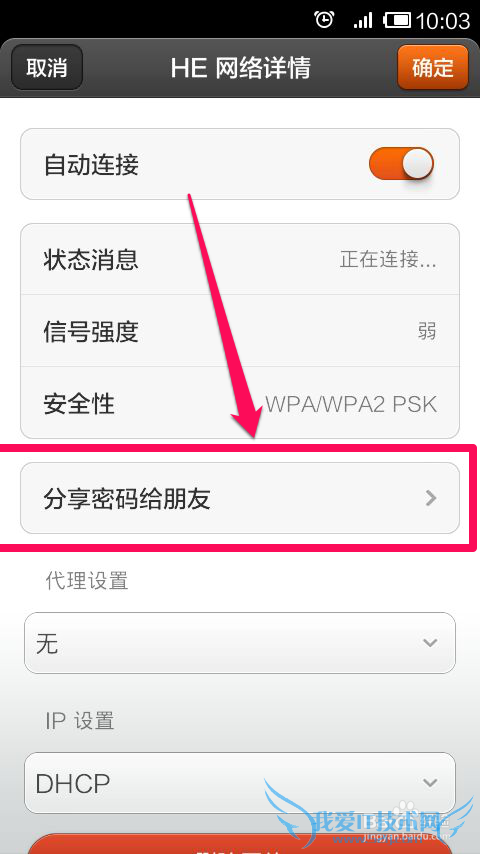This screenshot has height=854, width=480.
Task: Tap the 取消 cancel button
Action: click(x=47, y=68)
